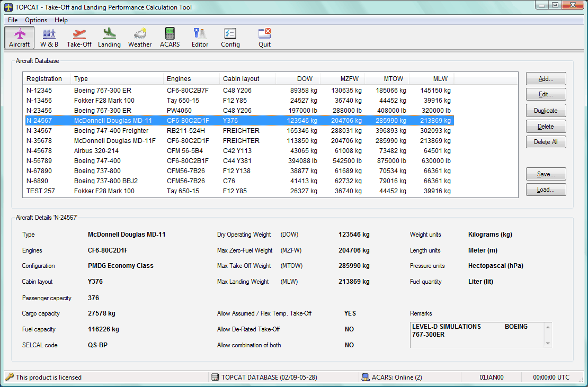Click the 875000 lb MTOW cell
The width and height of the screenshot is (588, 387).
[391, 161]
